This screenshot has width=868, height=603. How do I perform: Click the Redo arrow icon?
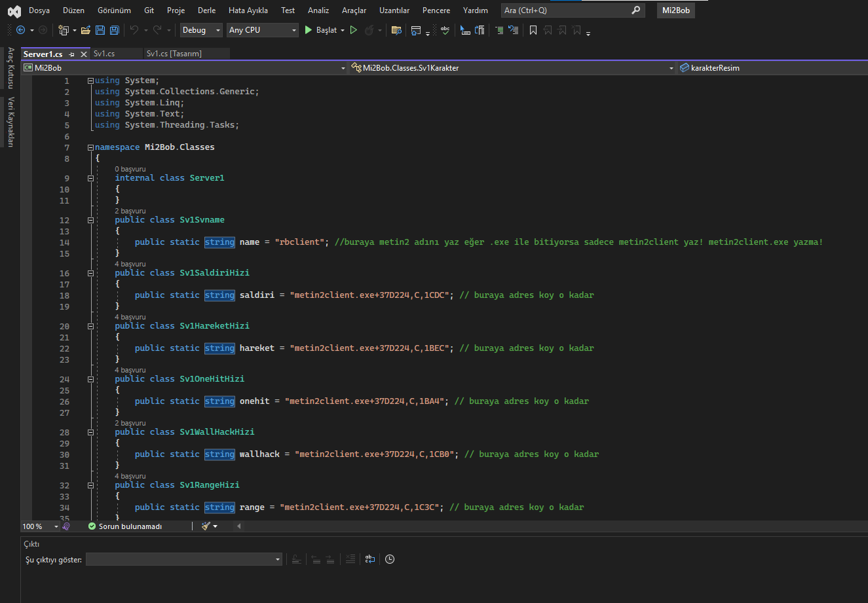coord(157,30)
